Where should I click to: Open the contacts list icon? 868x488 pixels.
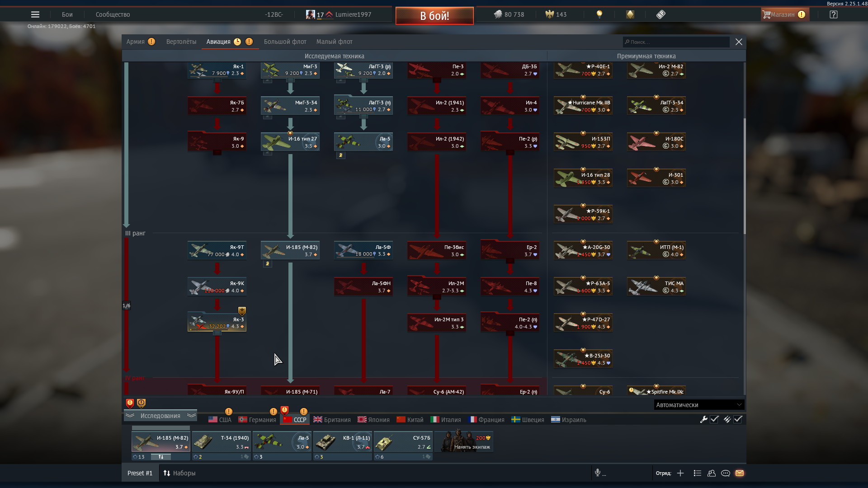pyautogui.click(x=698, y=473)
